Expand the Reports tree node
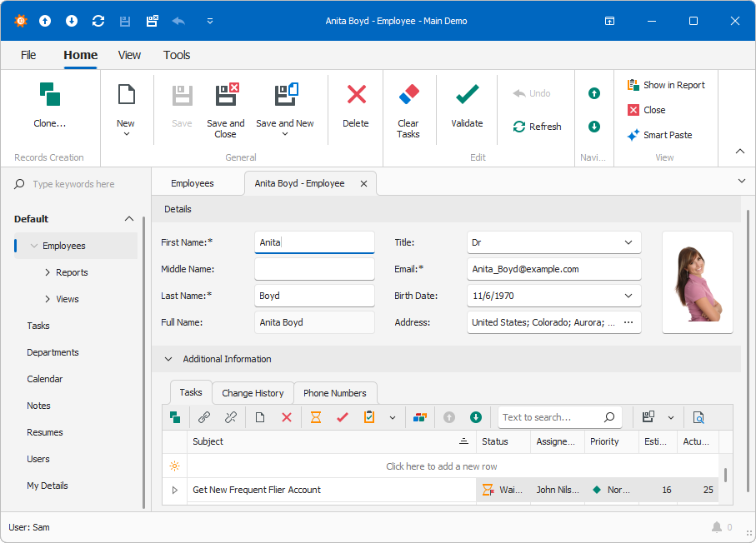756x543 pixels. click(48, 272)
